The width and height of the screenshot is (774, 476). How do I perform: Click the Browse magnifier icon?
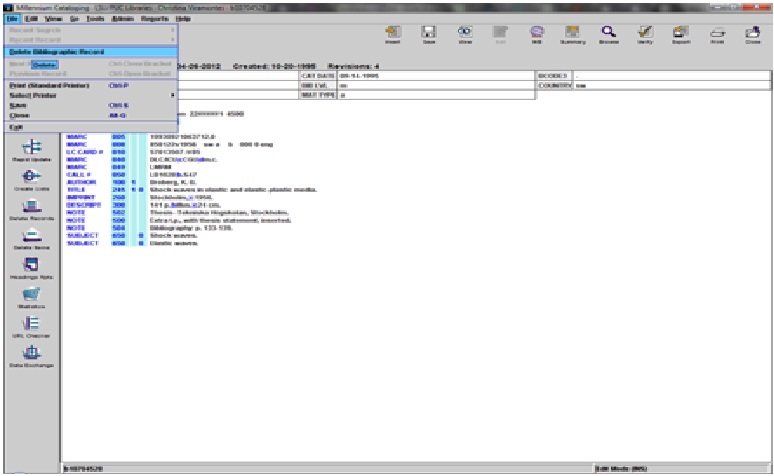point(606,35)
